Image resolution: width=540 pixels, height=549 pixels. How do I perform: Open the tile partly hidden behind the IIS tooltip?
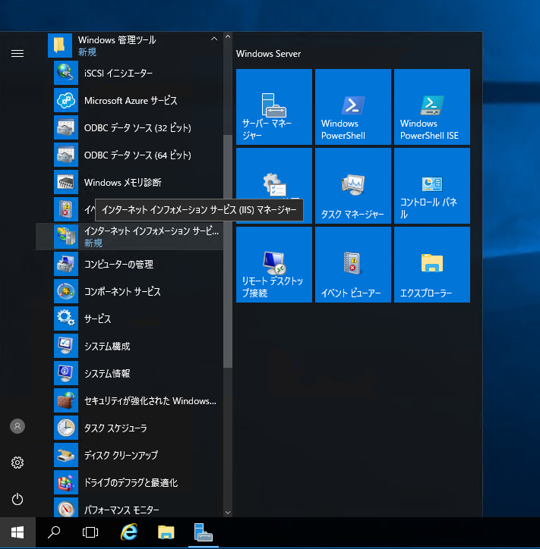click(x=274, y=175)
